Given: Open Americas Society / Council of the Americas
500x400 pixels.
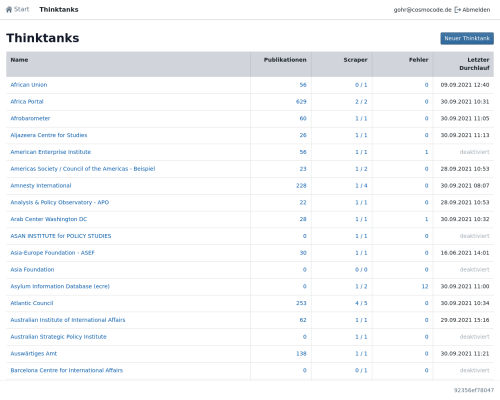Looking at the screenshot, I should point(83,169).
